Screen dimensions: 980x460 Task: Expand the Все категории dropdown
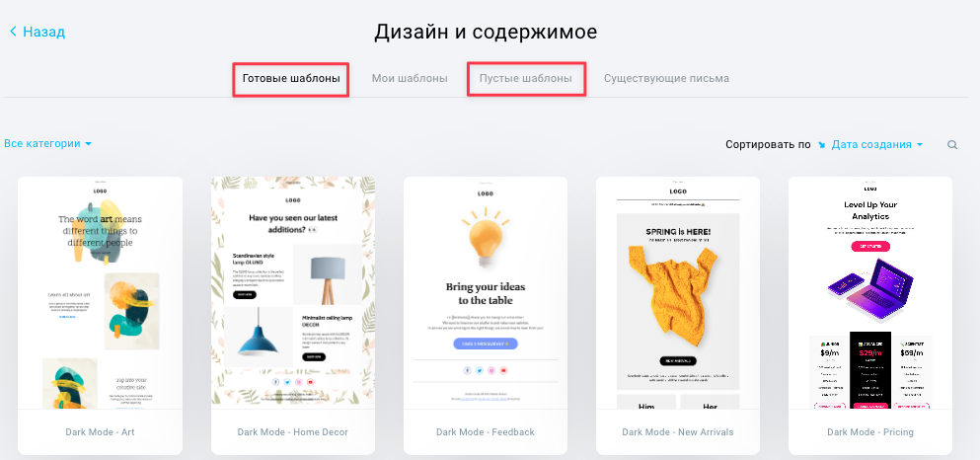(48, 144)
